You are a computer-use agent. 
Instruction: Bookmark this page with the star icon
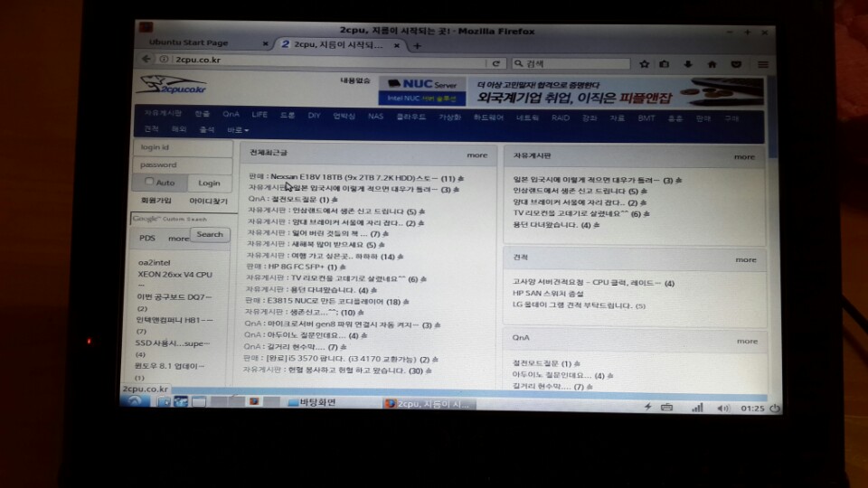click(644, 64)
